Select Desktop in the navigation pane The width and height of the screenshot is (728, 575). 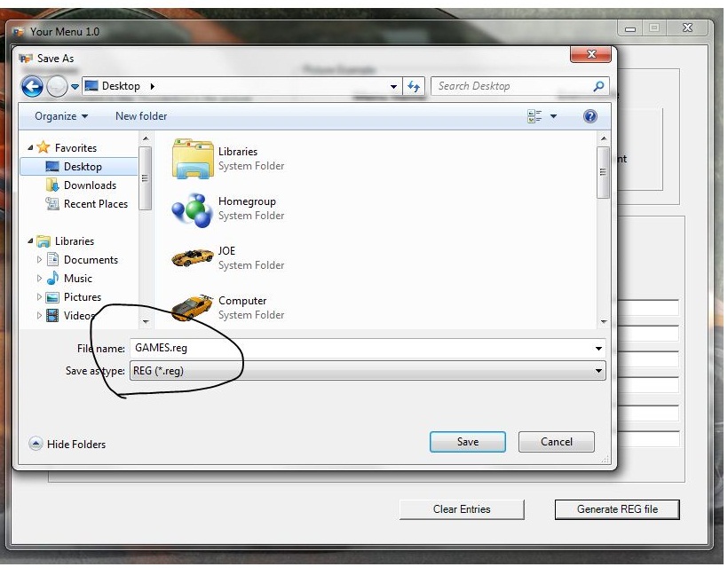pyautogui.click(x=79, y=167)
